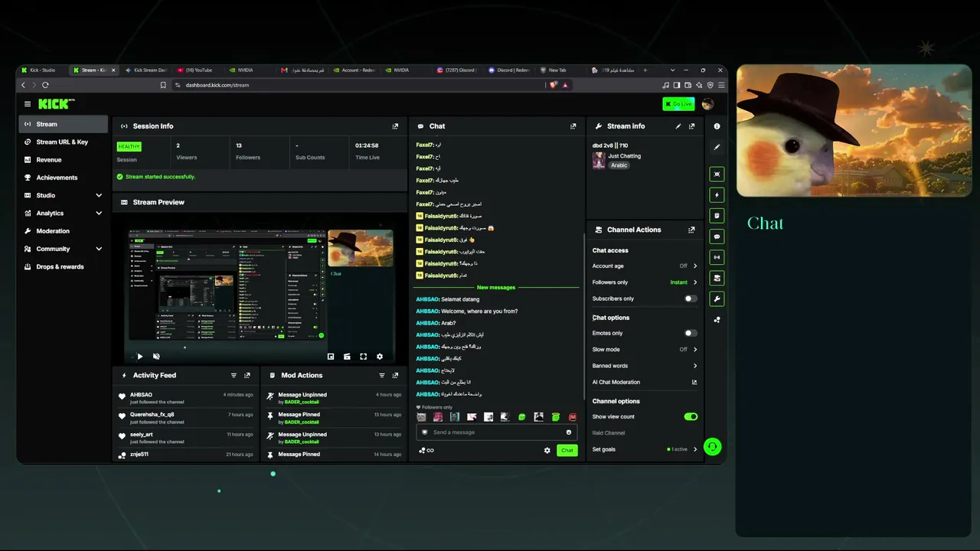Open picture-in-picture for stream preview

coord(331,357)
